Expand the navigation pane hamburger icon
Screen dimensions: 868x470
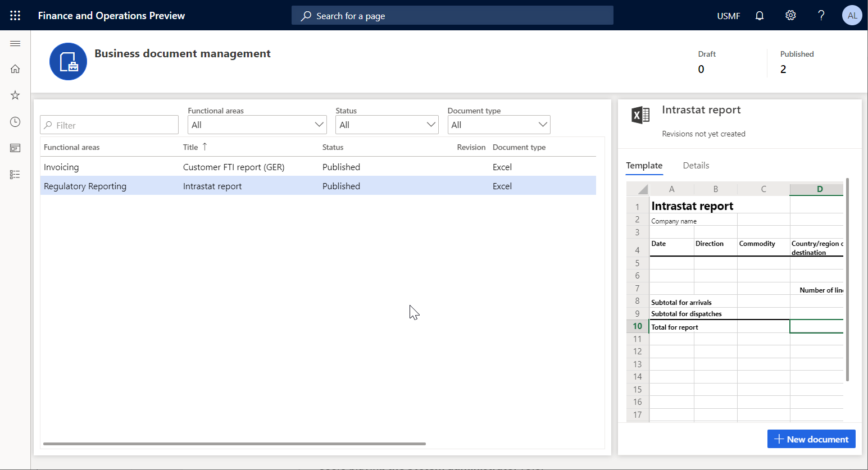pos(15,43)
